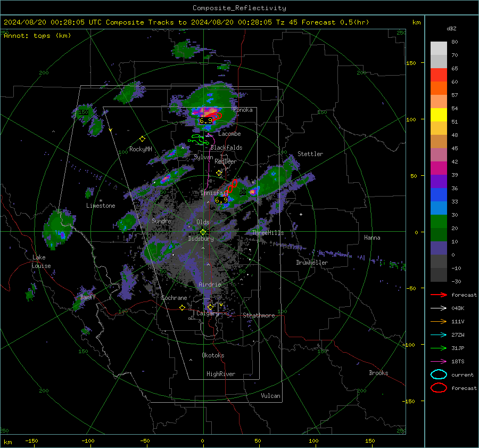Click the Lacombe town label
479x448 pixels.
point(229,134)
